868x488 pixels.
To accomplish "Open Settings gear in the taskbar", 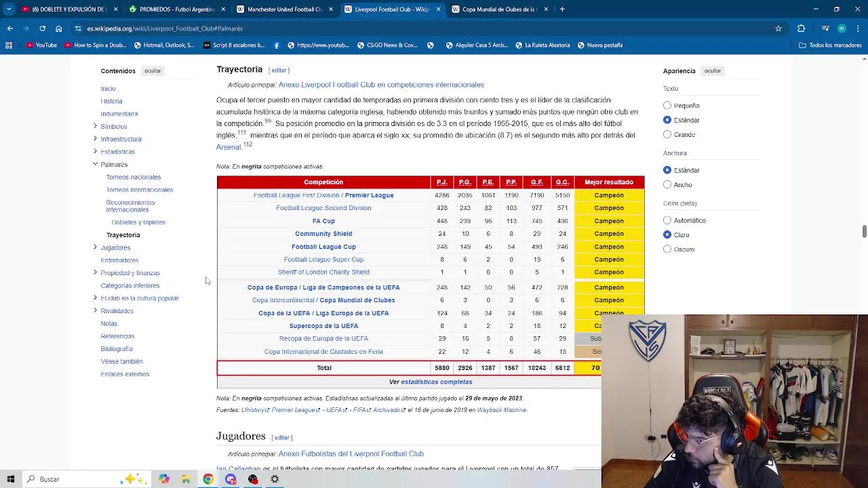I will (275, 479).
